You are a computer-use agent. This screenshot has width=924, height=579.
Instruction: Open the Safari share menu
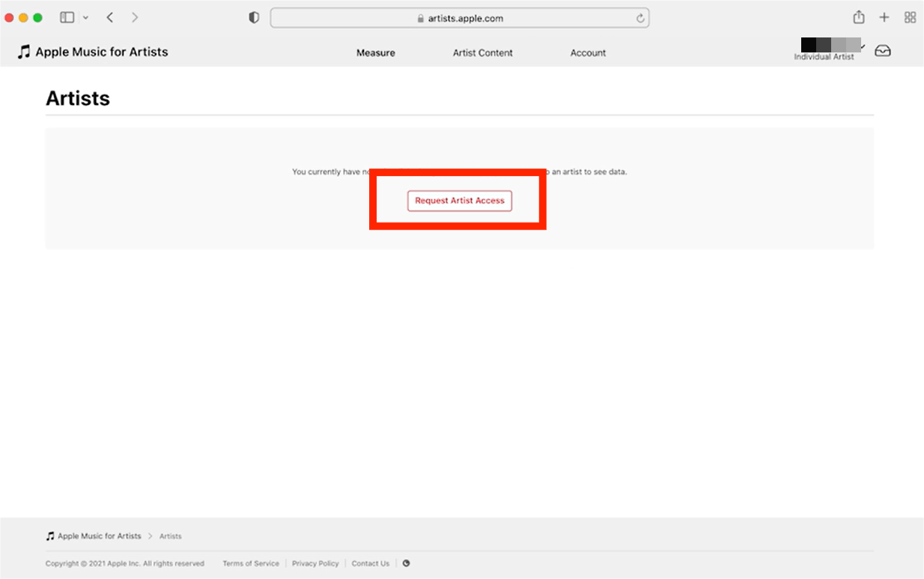859,17
